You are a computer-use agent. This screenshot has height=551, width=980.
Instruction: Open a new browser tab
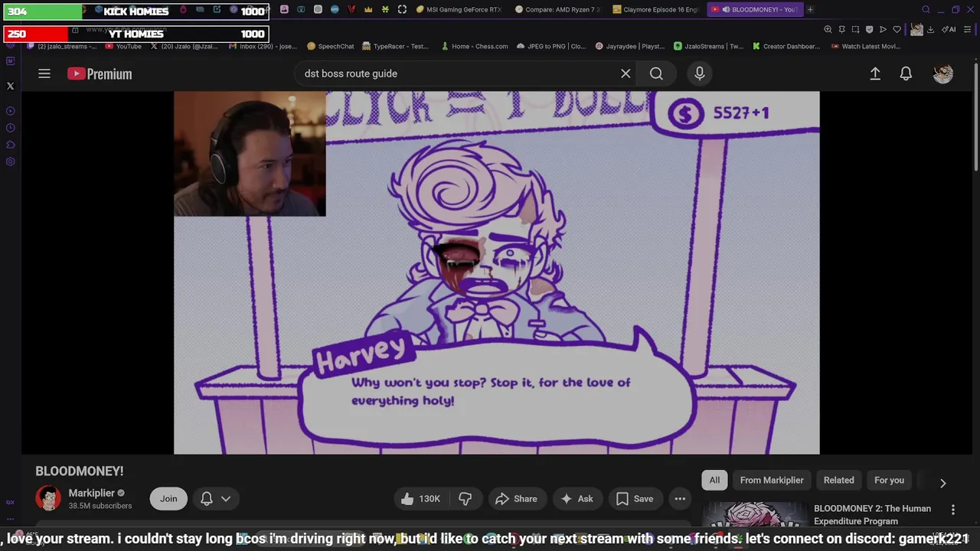point(810,9)
